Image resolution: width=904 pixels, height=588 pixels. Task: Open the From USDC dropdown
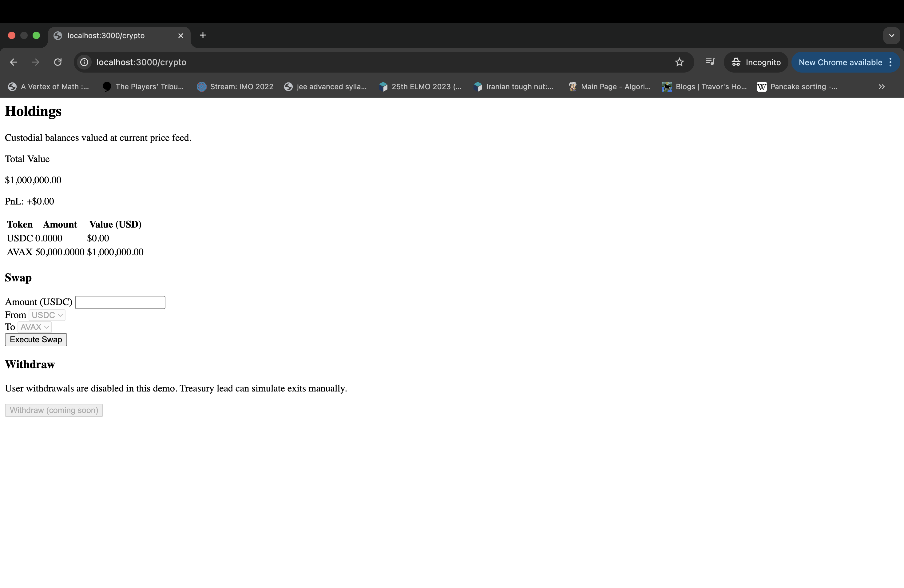[x=47, y=315]
